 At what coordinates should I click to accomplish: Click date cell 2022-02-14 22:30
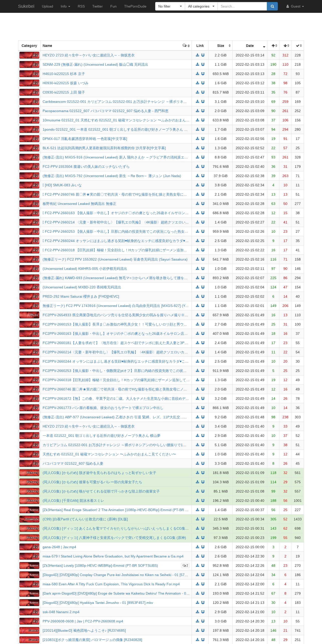pyautogui.click(x=250, y=556)
